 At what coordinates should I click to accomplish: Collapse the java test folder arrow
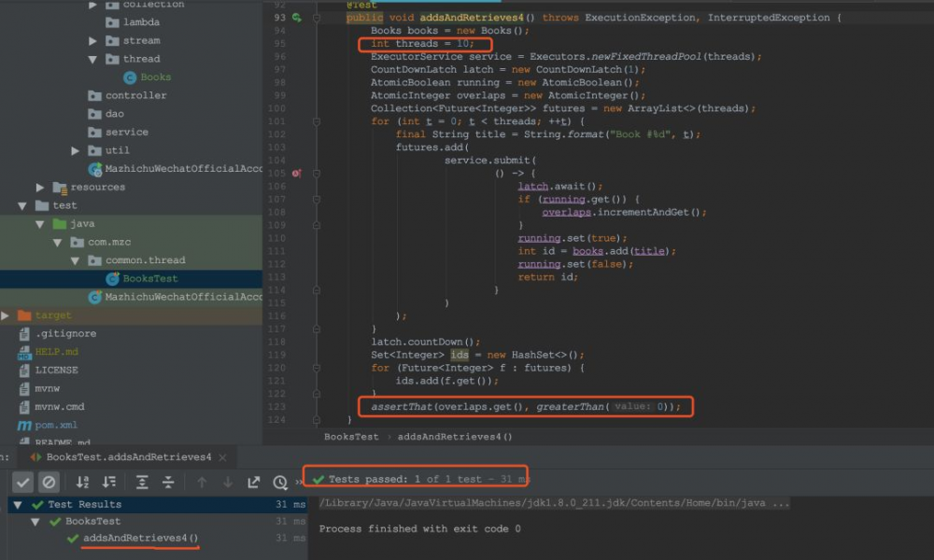40,224
